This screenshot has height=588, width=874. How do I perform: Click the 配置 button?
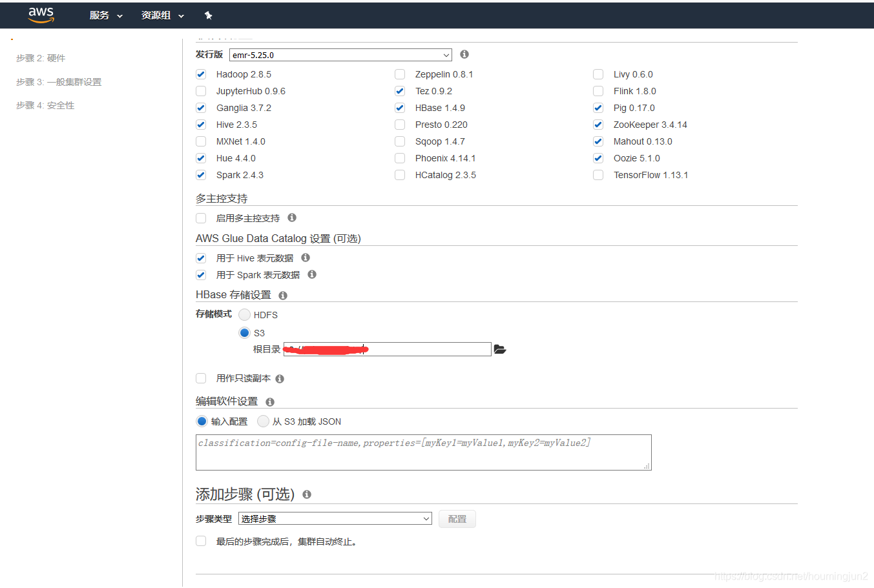click(457, 519)
